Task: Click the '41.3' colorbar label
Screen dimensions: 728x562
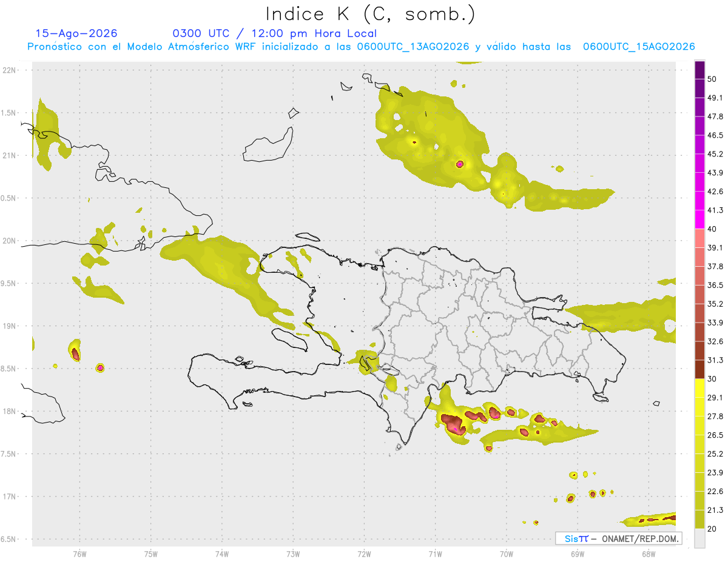Action: click(715, 210)
